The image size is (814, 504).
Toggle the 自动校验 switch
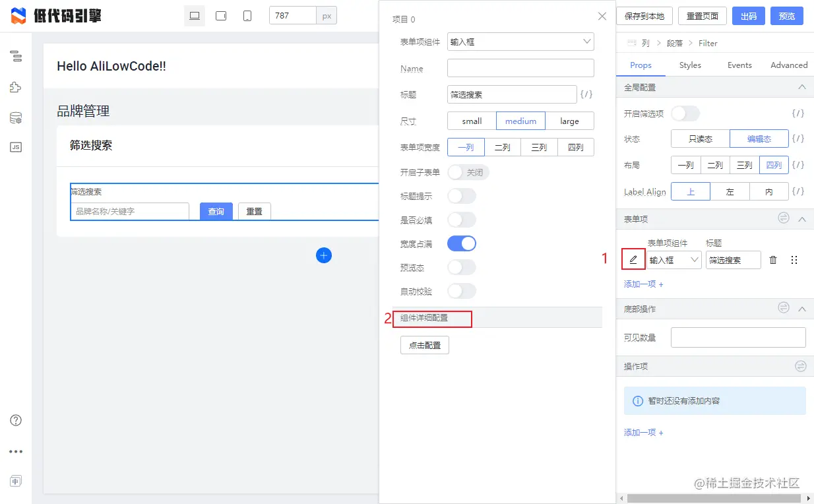(462, 291)
